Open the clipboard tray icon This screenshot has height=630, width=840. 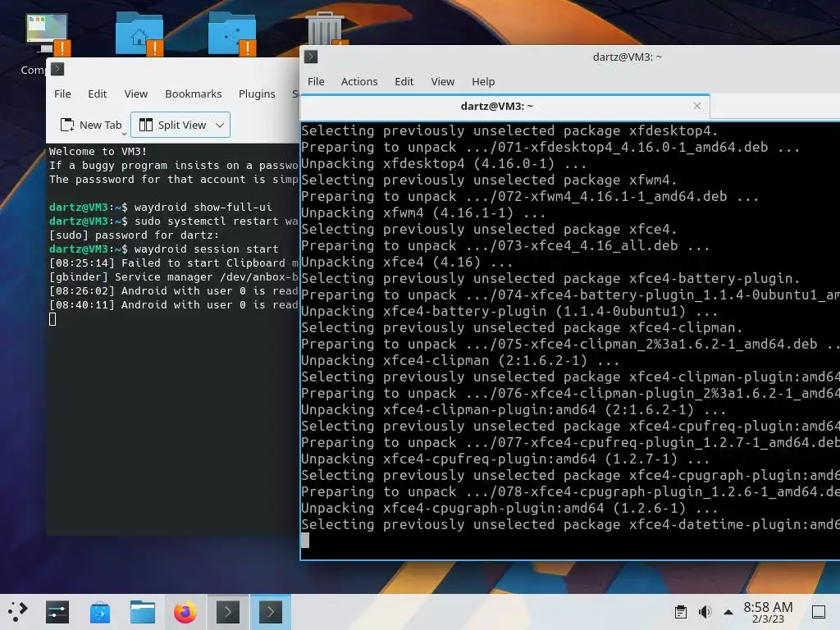pyautogui.click(x=681, y=612)
